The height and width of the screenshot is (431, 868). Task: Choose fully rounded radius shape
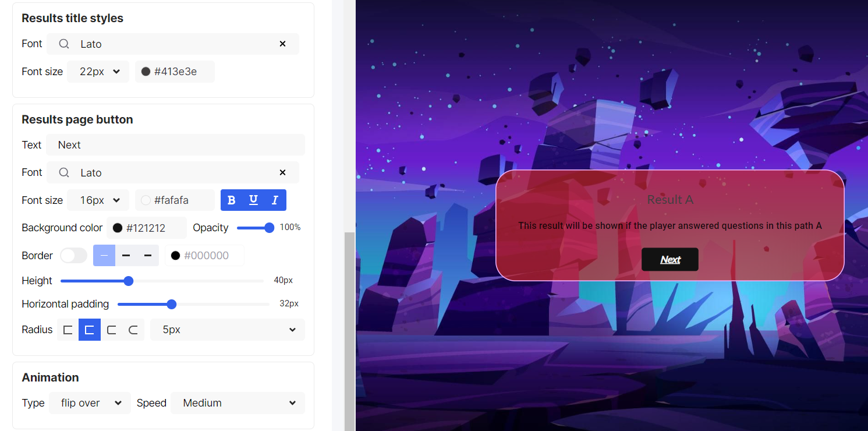coord(133,330)
